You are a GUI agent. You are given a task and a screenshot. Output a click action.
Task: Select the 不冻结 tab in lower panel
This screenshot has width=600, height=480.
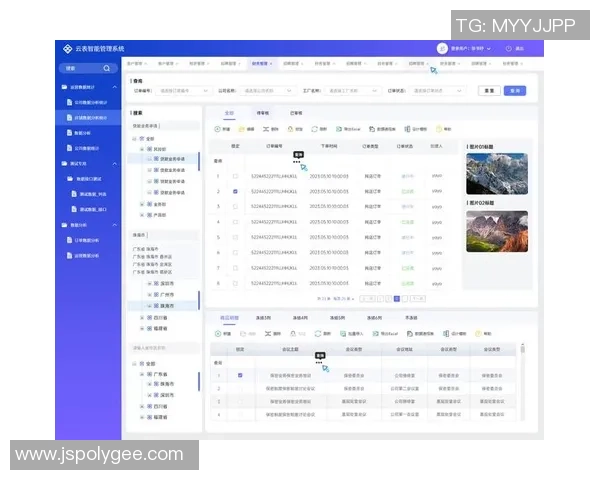tap(411, 318)
